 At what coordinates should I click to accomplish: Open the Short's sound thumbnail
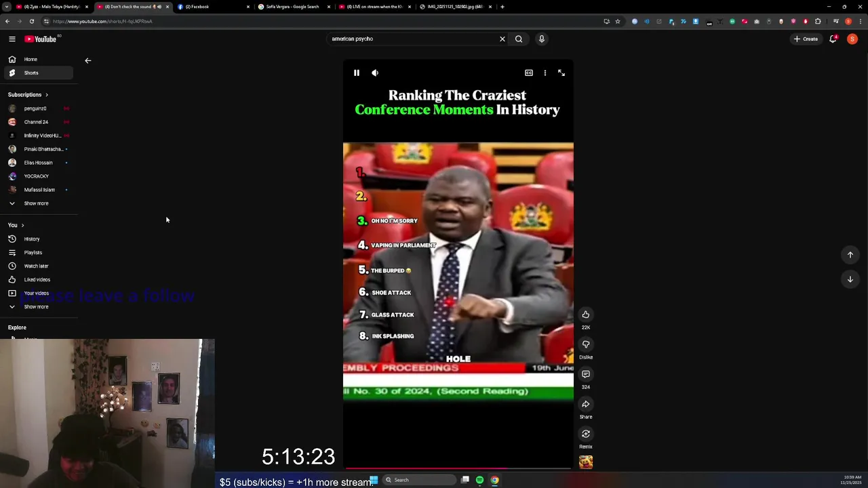[x=586, y=462]
